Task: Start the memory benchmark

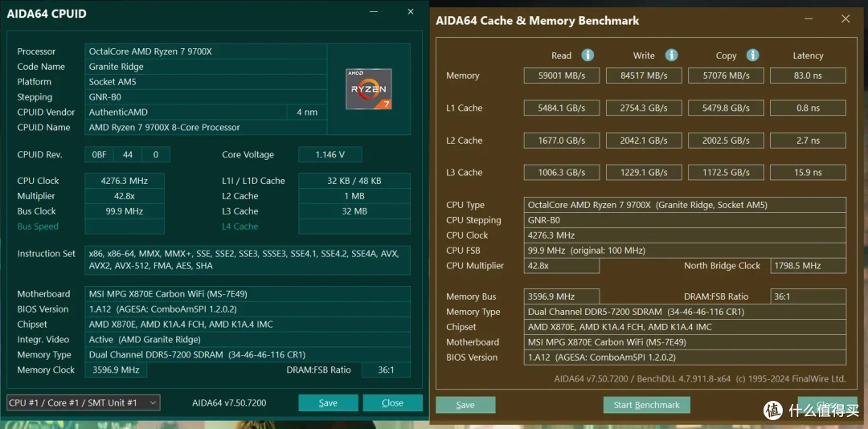Action: pos(646,405)
